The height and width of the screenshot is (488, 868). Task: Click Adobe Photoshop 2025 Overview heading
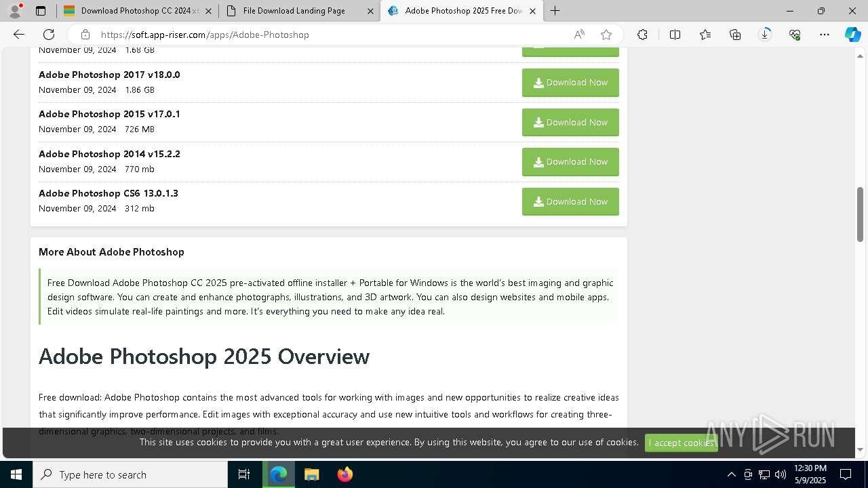204,356
